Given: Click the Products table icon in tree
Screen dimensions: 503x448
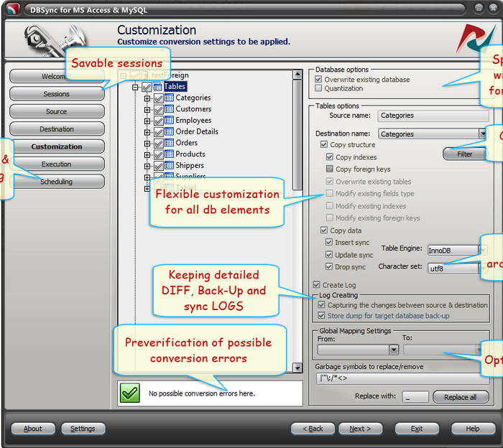Looking at the screenshot, I should [169, 154].
